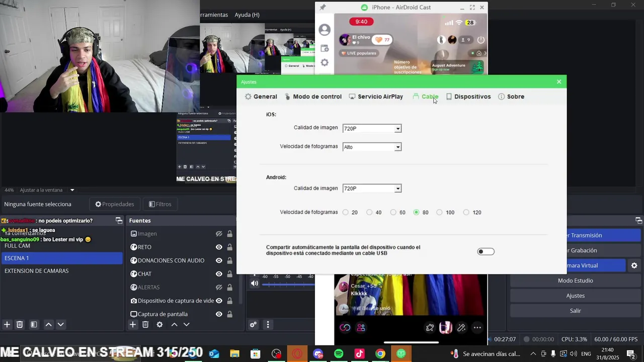Open Spotify from the taskbar
The height and width of the screenshot is (362, 644).
[x=339, y=354]
